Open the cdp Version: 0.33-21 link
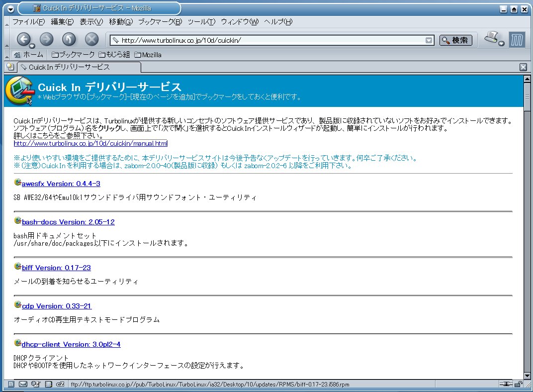 point(57,306)
